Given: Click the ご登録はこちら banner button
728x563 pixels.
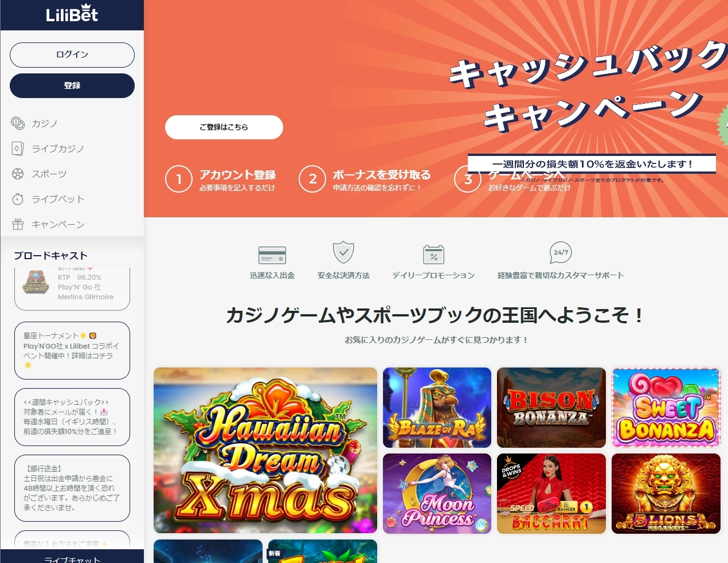Looking at the screenshot, I should (224, 127).
